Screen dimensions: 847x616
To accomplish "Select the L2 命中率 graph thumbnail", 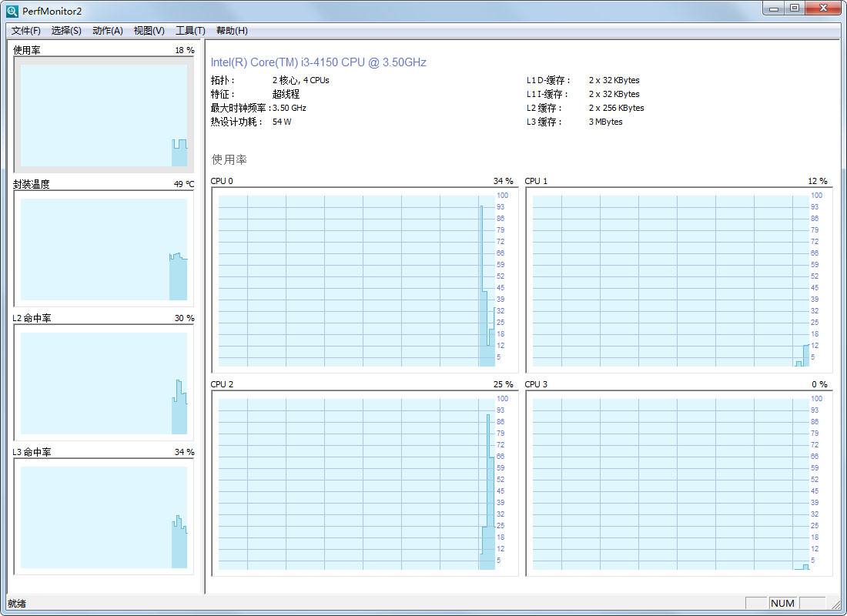I will point(103,383).
